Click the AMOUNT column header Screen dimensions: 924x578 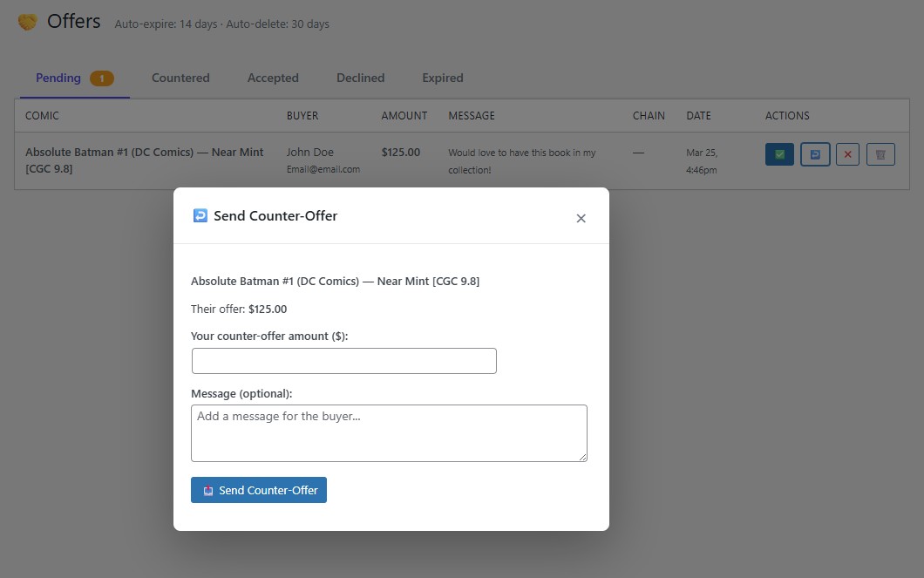click(404, 115)
